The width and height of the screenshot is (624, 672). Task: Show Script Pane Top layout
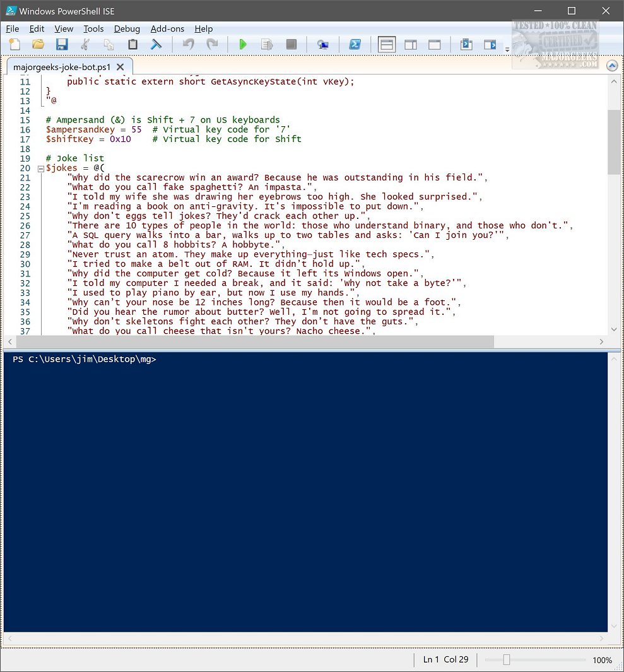[x=387, y=44]
